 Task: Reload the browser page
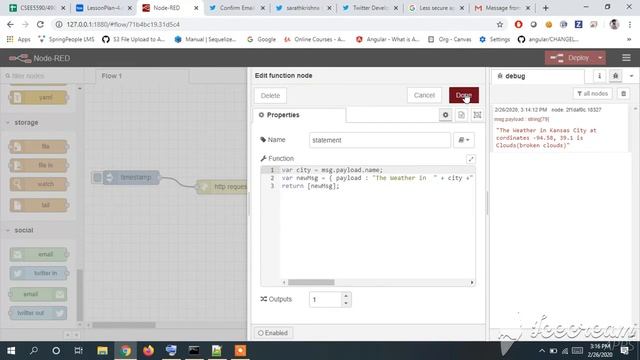pos(40,24)
